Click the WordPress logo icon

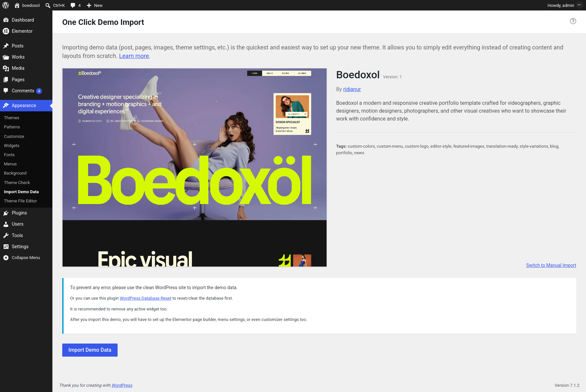coord(6,5)
